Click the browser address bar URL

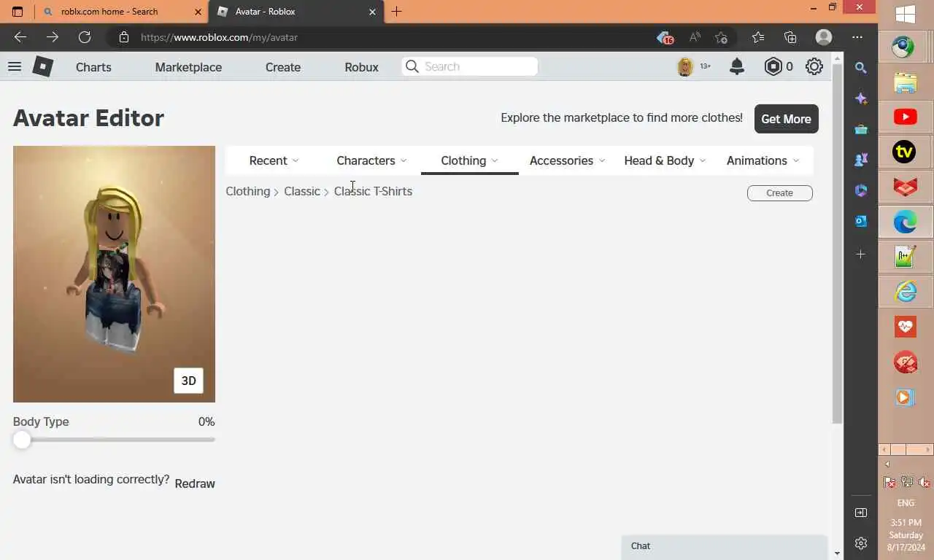(x=219, y=37)
